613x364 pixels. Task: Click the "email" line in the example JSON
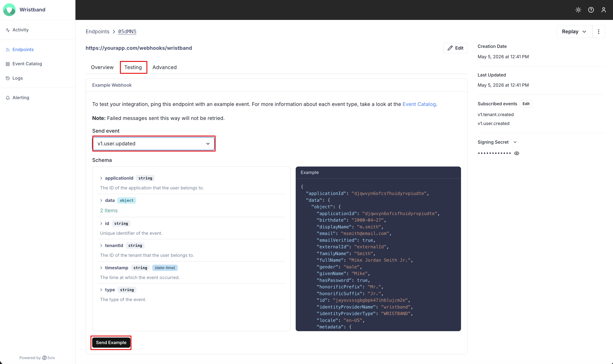tap(354, 233)
